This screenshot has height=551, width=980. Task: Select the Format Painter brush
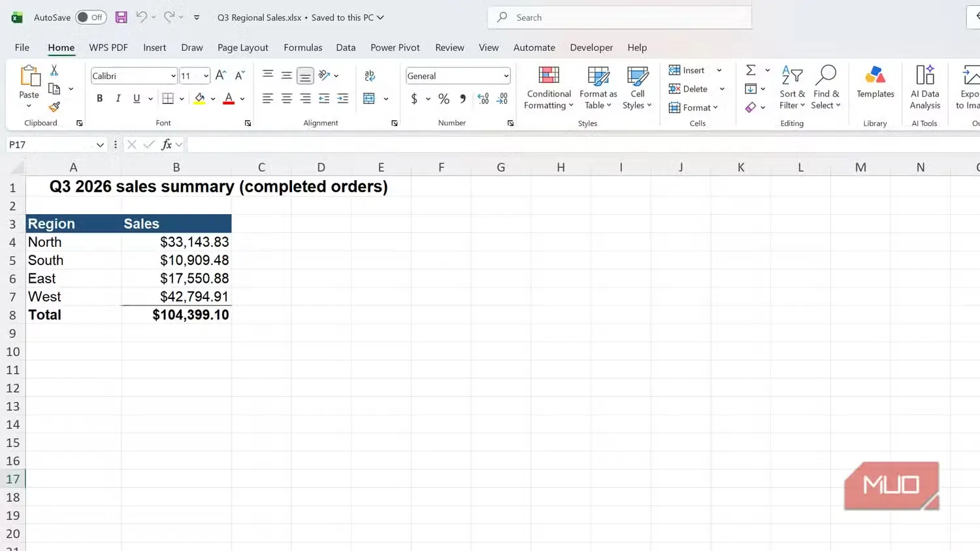(x=54, y=106)
